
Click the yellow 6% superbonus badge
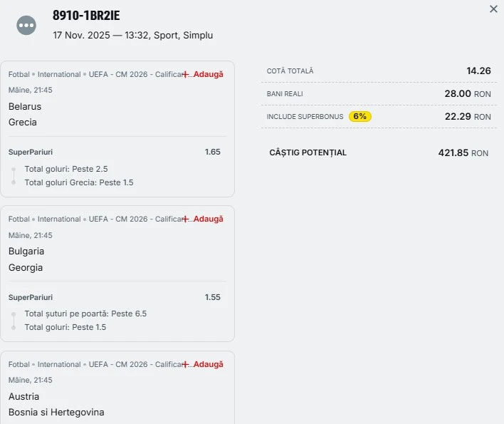point(360,116)
